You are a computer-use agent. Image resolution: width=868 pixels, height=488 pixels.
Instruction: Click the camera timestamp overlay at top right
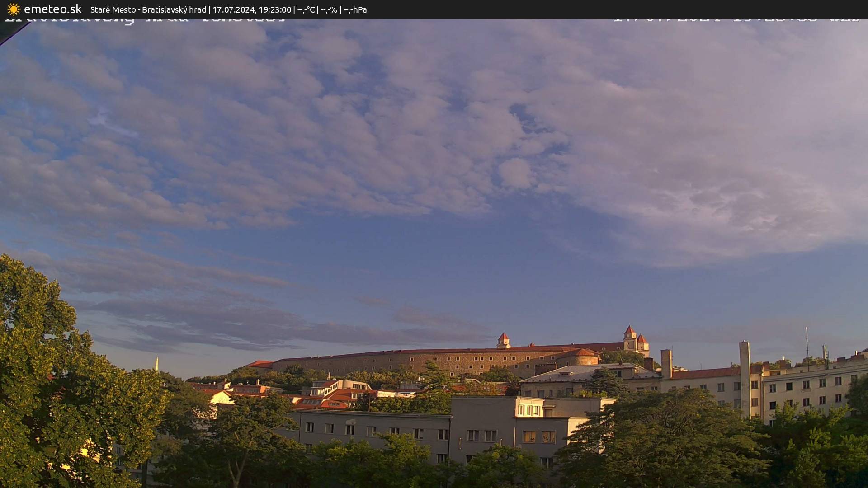pos(736,19)
